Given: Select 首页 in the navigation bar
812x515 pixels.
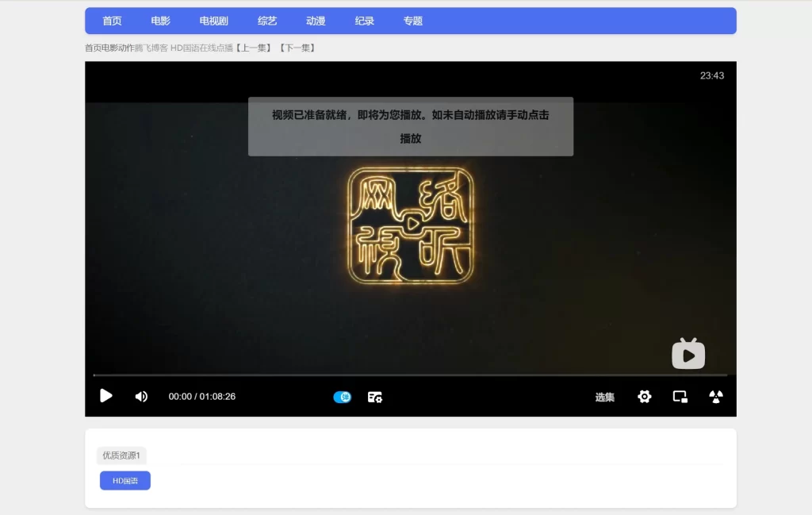Looking at the screenshot, I should tap(111, 21).
